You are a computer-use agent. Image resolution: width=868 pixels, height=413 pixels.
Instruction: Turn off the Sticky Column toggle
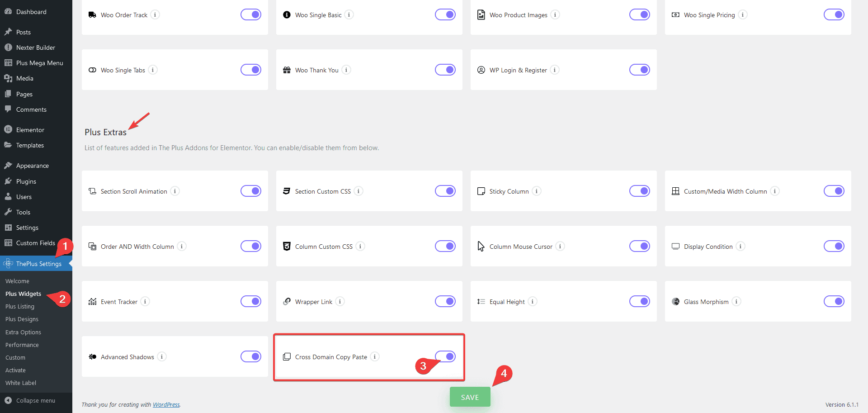640,191
